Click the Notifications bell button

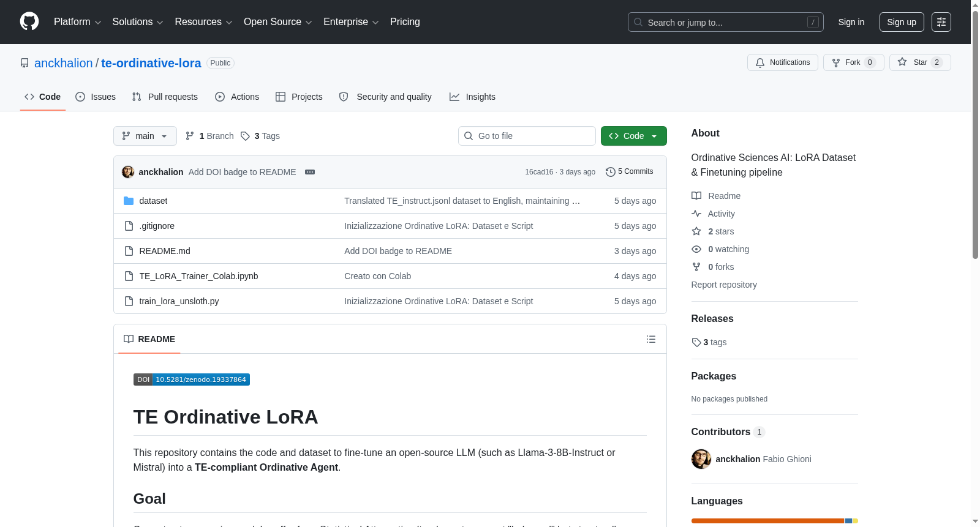tap(782, 62)
